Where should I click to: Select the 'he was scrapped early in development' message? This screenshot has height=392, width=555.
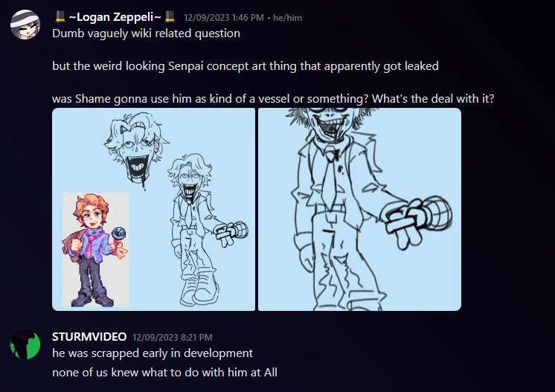(x=153, y=353)
